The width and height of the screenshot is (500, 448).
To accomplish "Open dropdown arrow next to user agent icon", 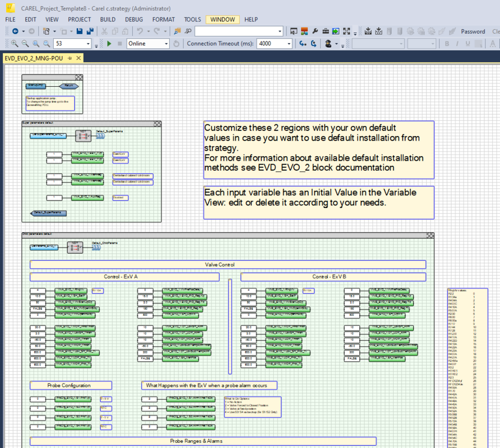I will tap(336, 44).
